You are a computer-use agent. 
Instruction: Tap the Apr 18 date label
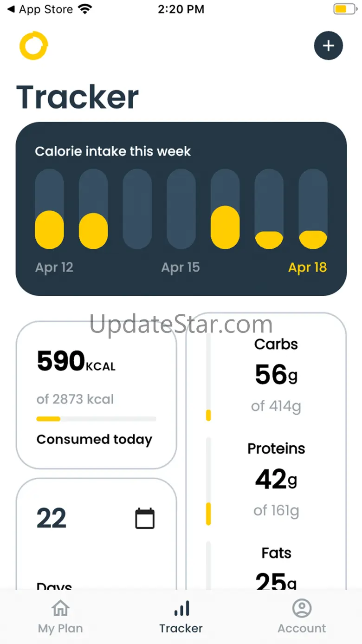point(307,267)
